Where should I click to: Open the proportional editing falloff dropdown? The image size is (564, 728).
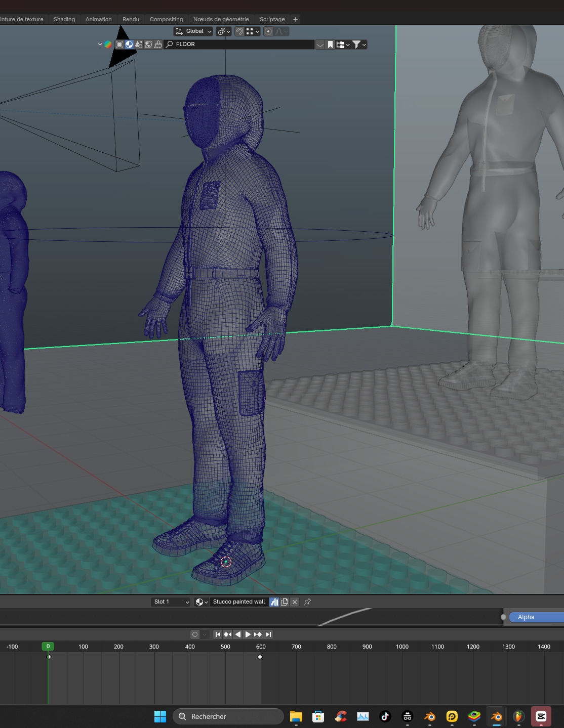click(281, 31)
